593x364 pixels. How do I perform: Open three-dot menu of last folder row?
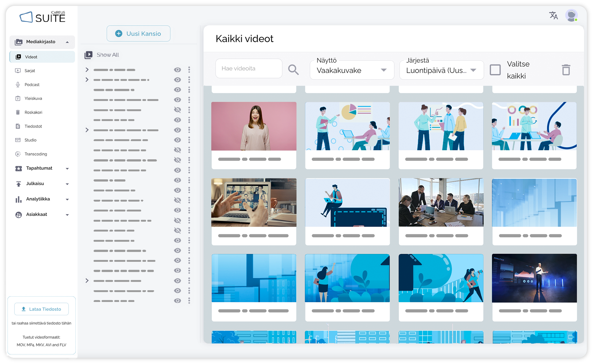tap(189, 301)
